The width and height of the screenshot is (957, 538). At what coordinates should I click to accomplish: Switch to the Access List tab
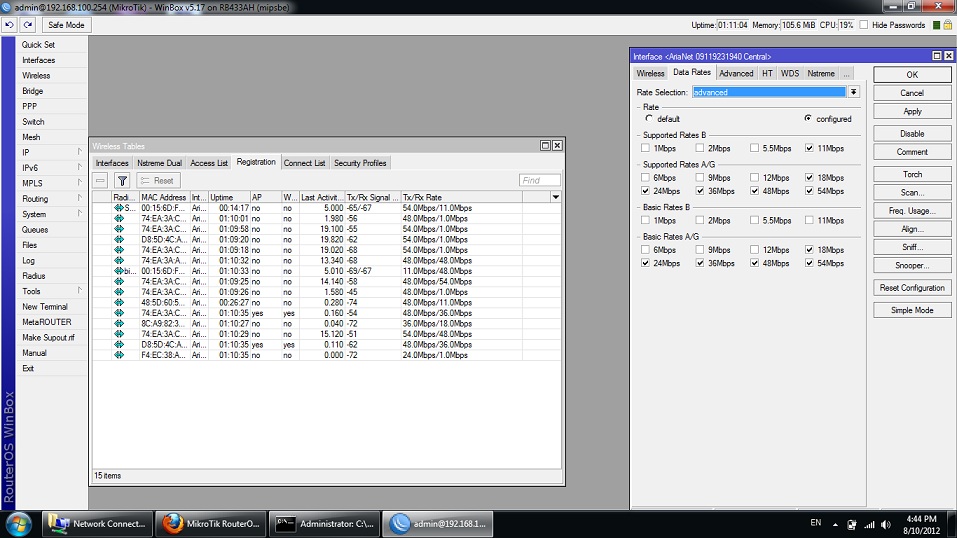click(209, 163)
